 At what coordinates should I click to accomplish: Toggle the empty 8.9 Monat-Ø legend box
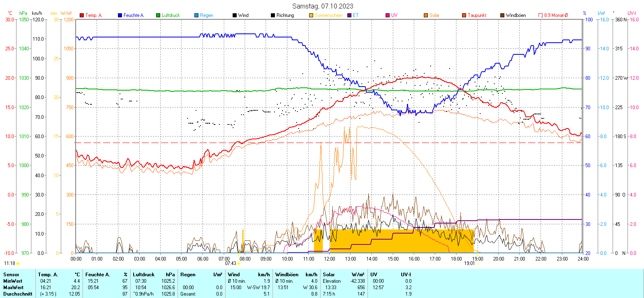(541, 15)
